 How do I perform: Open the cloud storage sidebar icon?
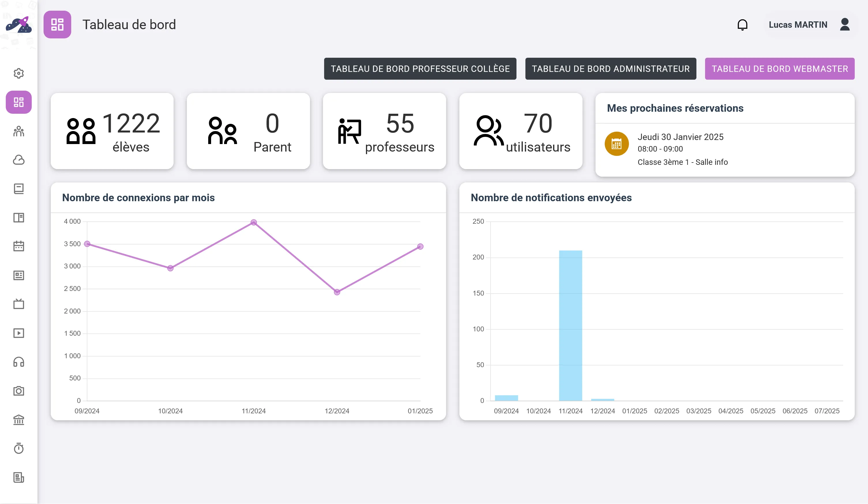(18, 160)
